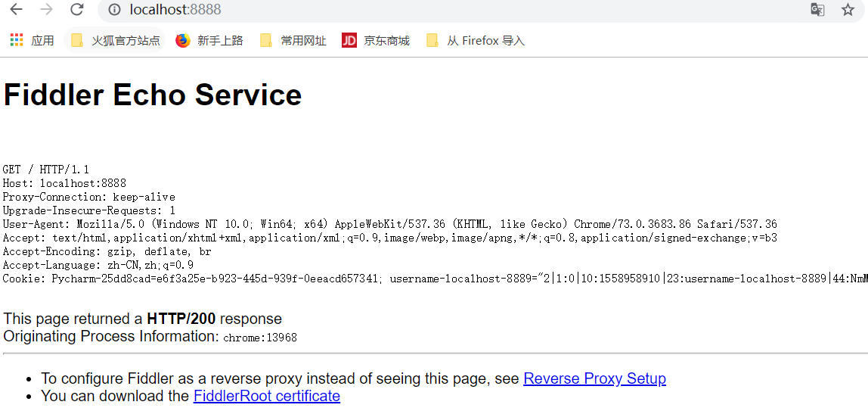Open the 火狐官方站点 bookmark folder

point(115,40)
